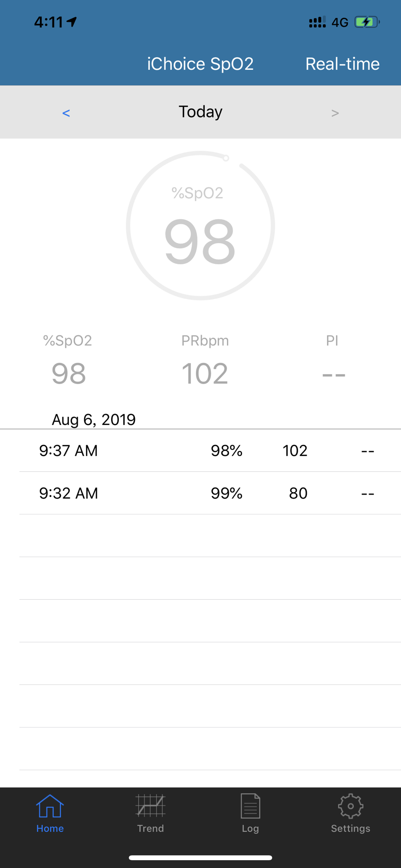Switch to Real-time mode
This screenshot has height=868, width=401.
click(342, 64)
